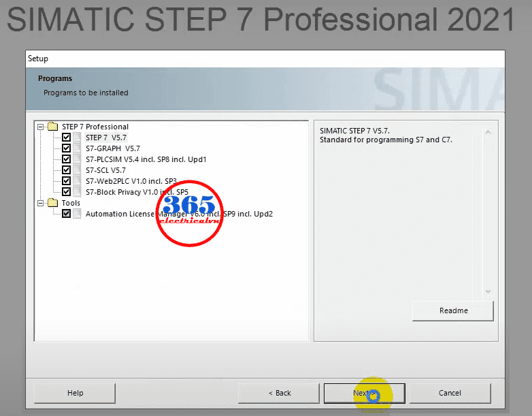Click the STEP 7 Professional folder icon
The height and width of the screenshot is (416, 532).
click(52, 127)
